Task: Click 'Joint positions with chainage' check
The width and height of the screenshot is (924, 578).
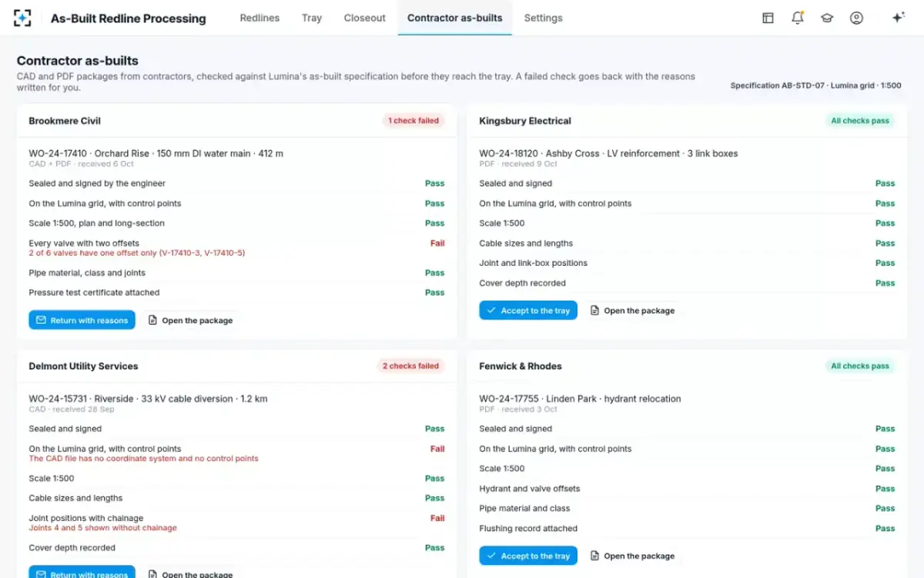Action: [x=86, y=518]
